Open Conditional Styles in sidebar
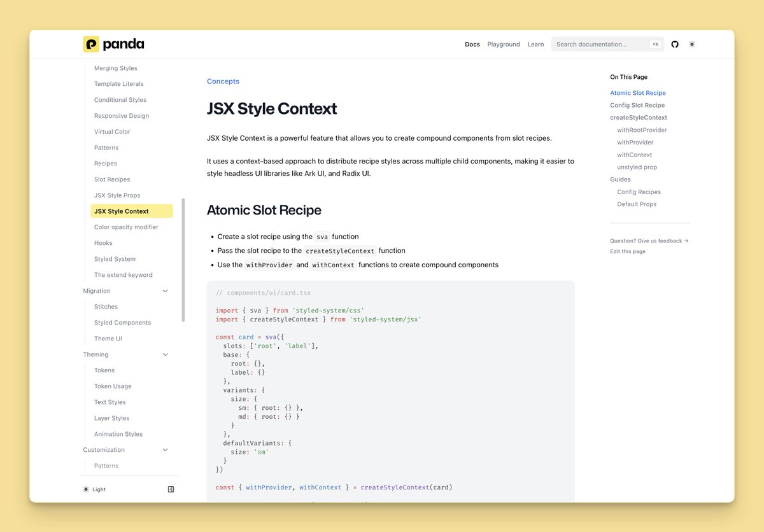764x532 pixels. coord(120,100)
